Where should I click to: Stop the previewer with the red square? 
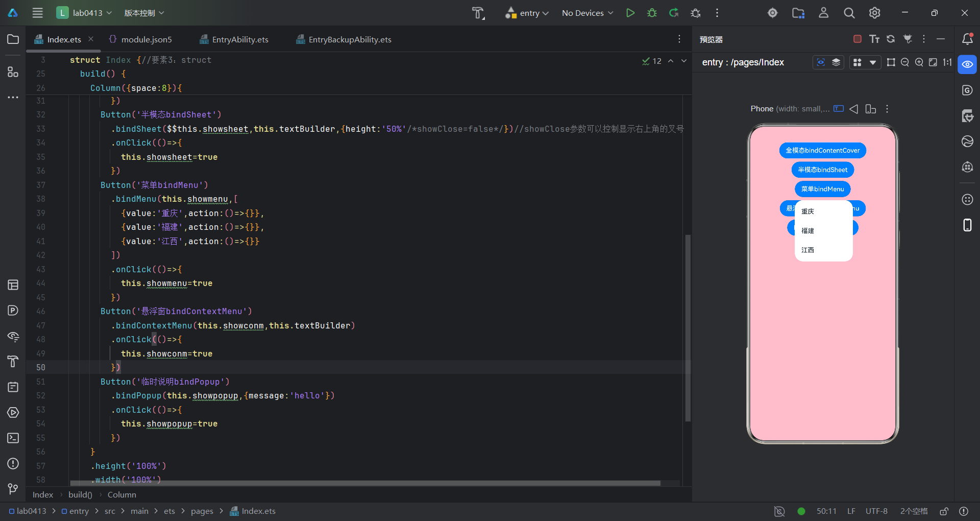pyautogui.click(x=857, y=39)
